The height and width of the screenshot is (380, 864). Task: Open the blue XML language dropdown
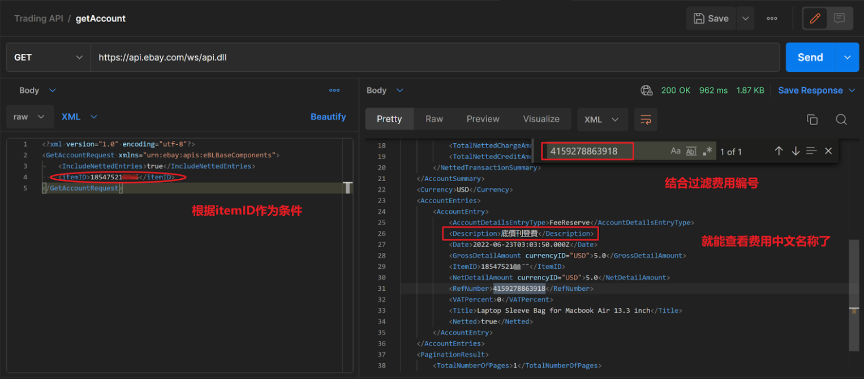pos(79,117)
